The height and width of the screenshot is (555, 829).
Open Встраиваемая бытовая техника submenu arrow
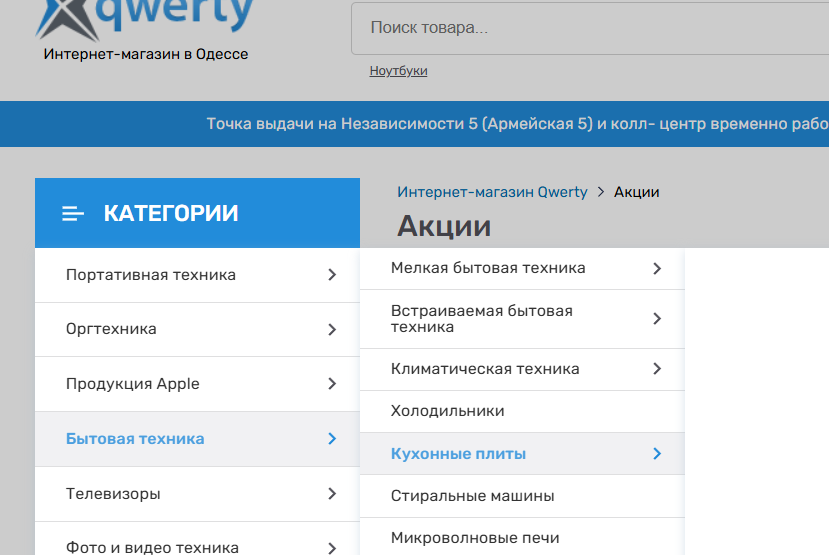[657, 319]
